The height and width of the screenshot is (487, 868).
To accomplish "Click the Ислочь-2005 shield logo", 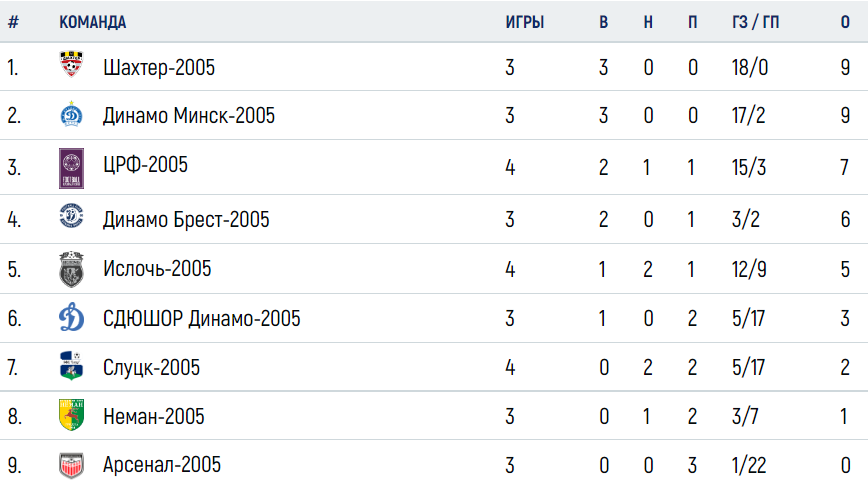I will (x=71, y=270).
